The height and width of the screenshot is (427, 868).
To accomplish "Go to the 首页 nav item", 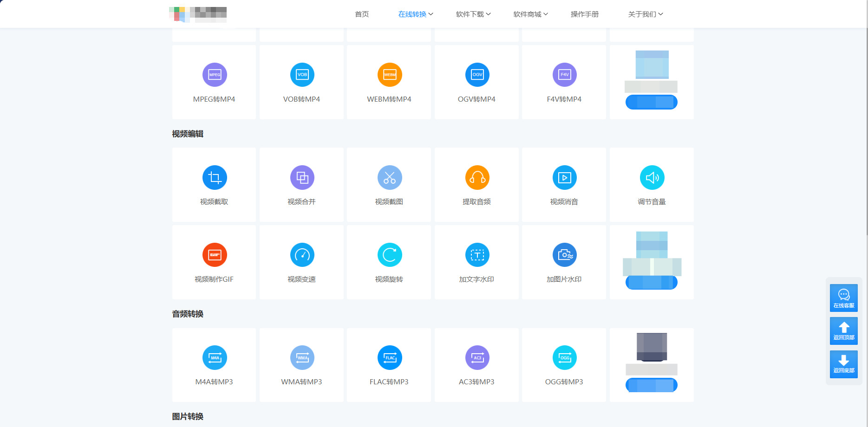I will (362, 14).
